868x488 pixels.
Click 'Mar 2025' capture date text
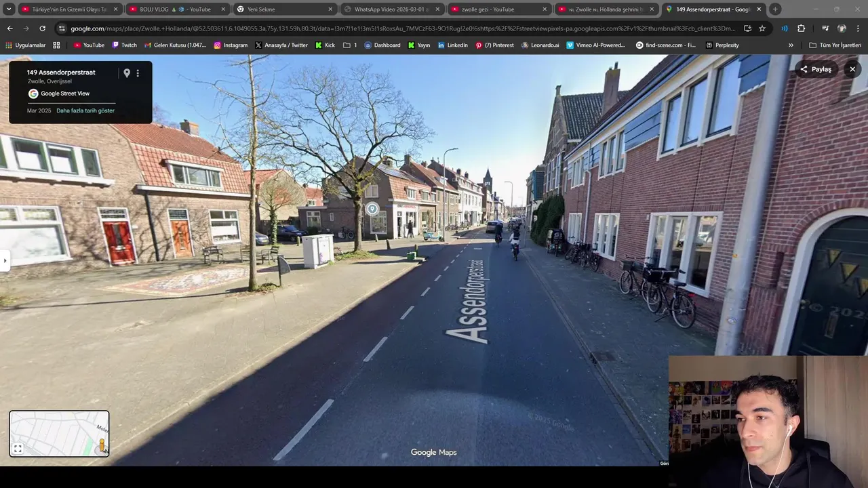39,110
